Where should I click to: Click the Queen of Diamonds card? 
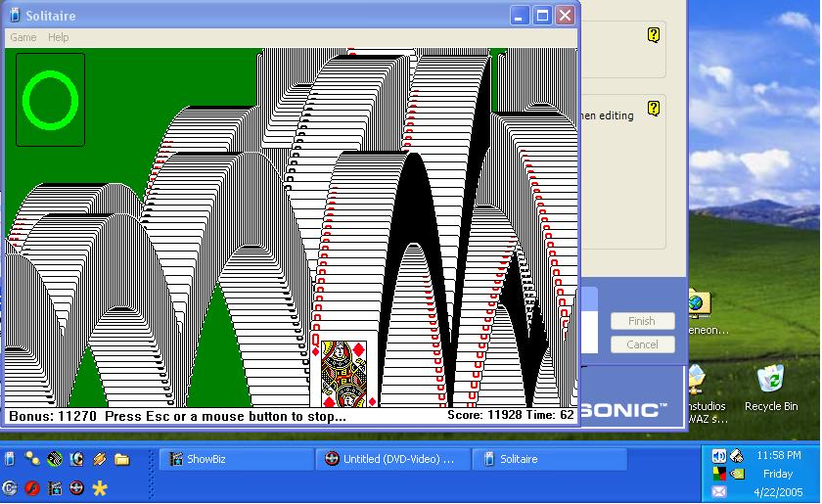tap(344, 370)
